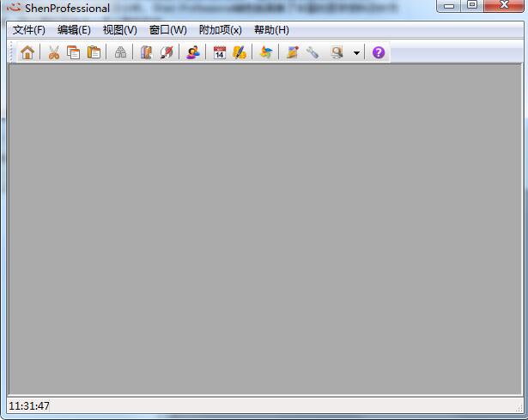The width and height of the screenshot is (528, 420).
Task: Open the 视图(V) menu
Action: (x=119, y=30)
